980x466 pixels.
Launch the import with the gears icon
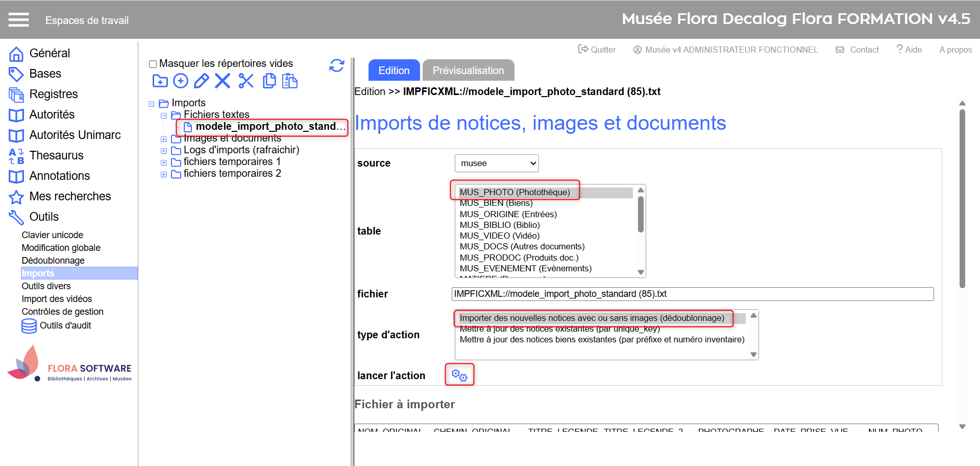[x=459, y=376]
